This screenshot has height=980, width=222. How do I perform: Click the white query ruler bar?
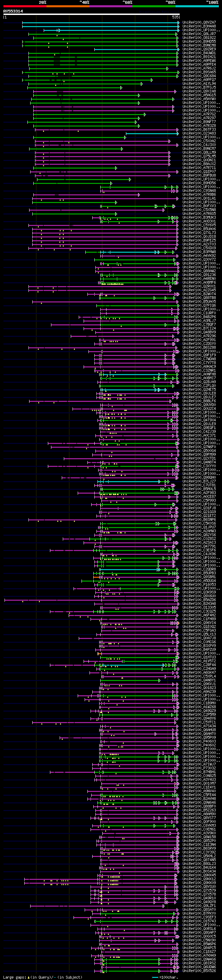[x=92, y=15]
